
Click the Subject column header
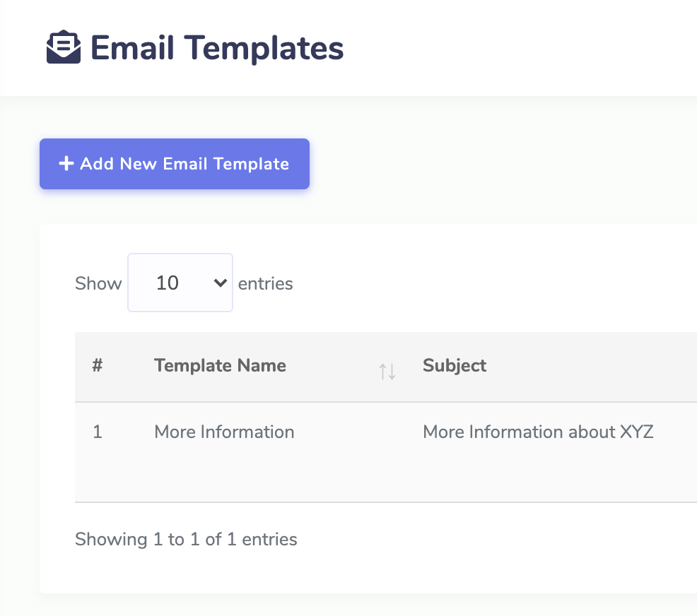(x=455, y=365)
